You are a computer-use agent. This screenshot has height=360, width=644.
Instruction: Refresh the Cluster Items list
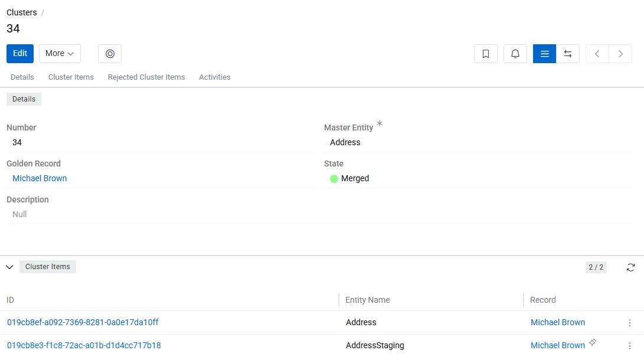630,267
